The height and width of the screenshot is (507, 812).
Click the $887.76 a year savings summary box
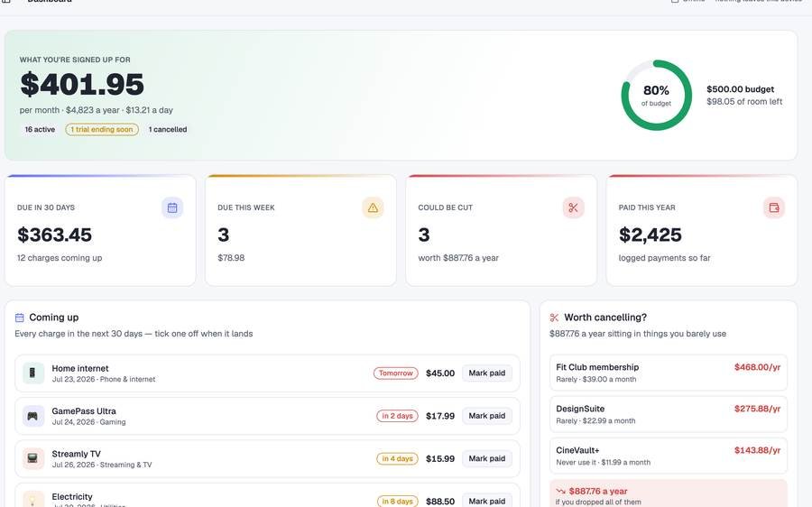(x=668, y=493)
